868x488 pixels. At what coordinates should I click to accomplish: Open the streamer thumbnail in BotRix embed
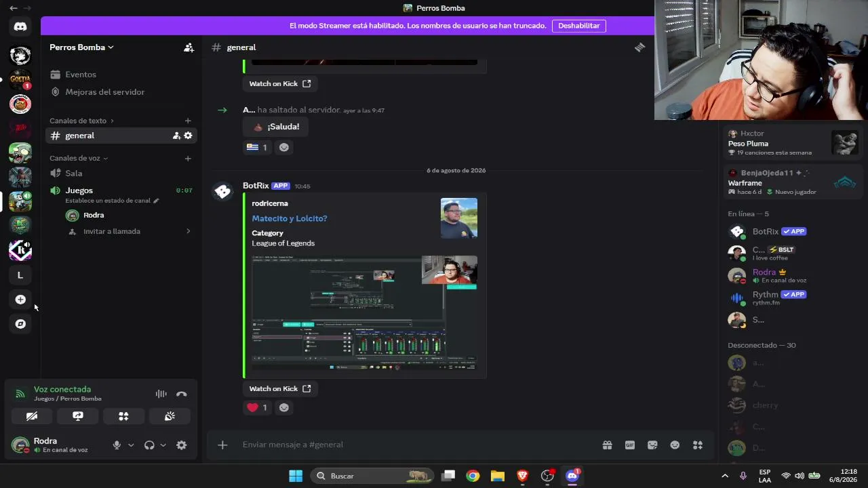459,218
